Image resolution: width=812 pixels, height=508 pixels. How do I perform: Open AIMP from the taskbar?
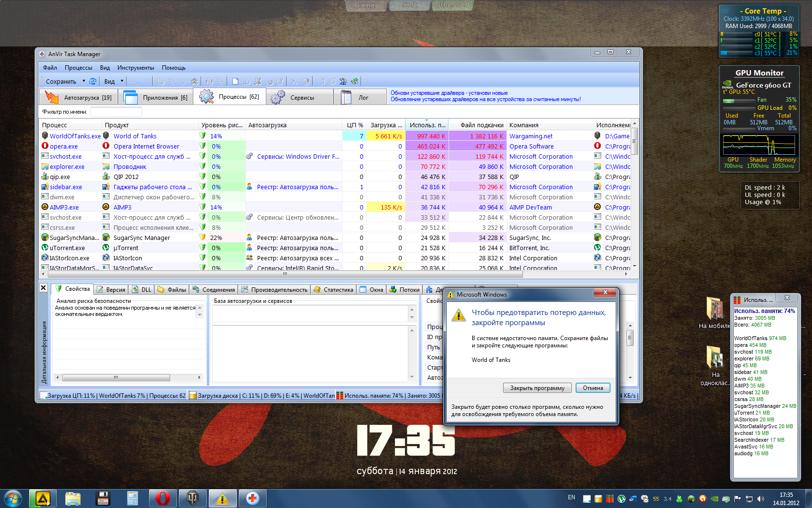[43, 498]
